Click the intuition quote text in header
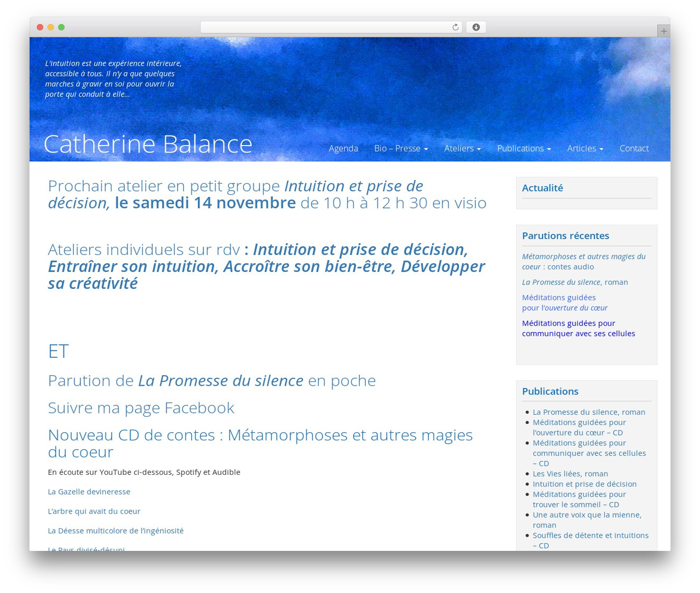Image resolution: width=700 pixels, height=593 pixels. coord(113,79)
